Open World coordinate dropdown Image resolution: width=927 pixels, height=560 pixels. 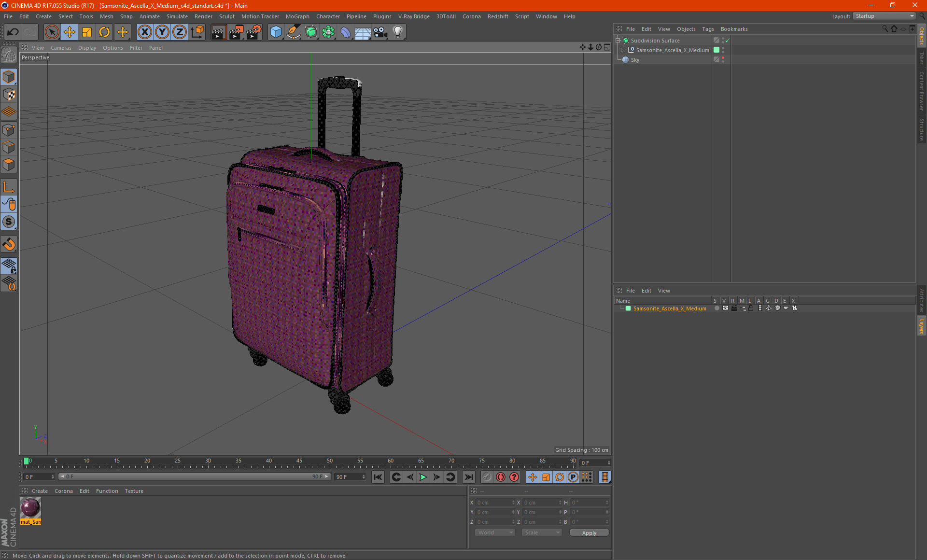tap(495, 532)
